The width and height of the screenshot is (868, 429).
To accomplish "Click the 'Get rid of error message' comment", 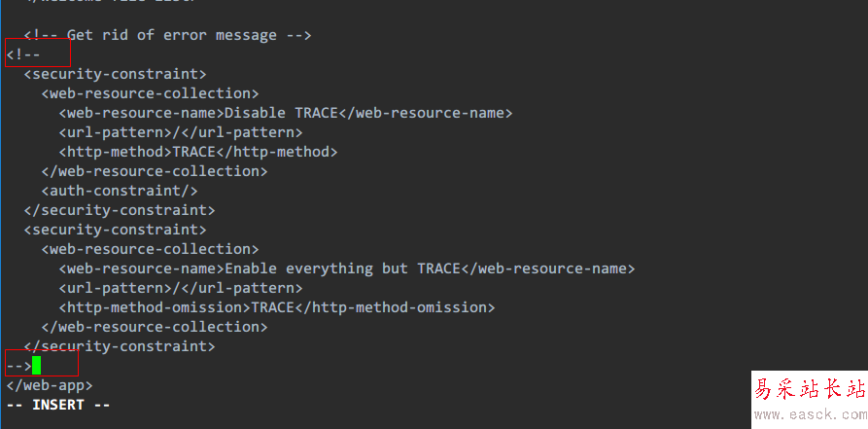I will 167,35.
